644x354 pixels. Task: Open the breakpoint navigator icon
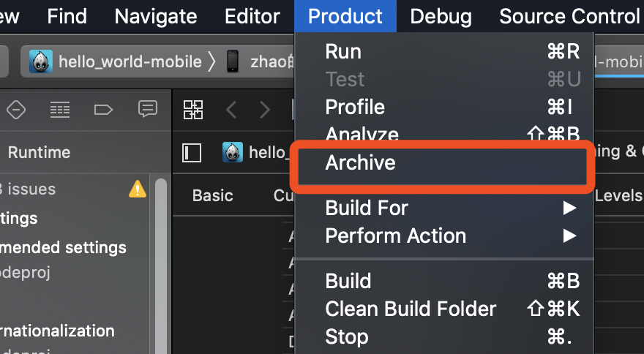pyautogui.click(x=104, y=110)
